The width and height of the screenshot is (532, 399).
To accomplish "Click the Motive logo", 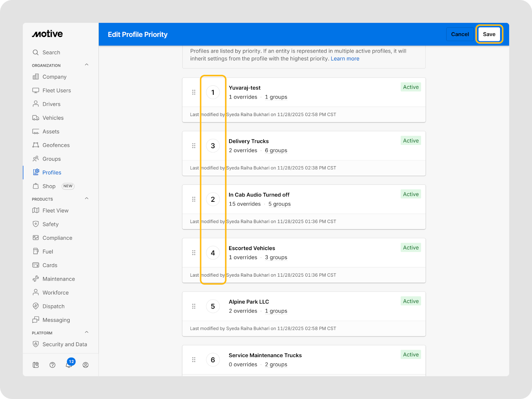I will (x=47, y=34).
